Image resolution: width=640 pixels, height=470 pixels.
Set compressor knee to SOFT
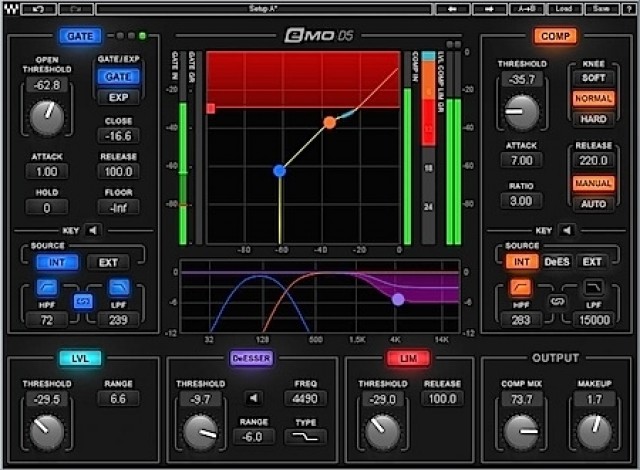593,78
